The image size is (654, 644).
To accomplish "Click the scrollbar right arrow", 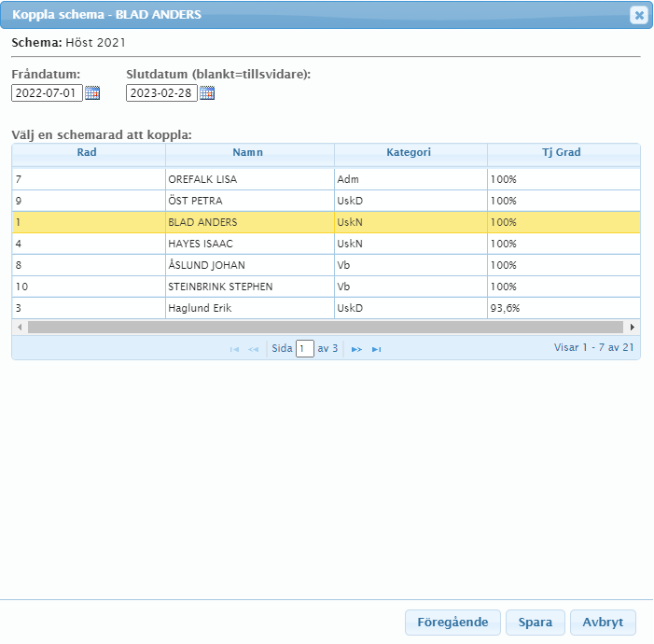I will 633,328.
